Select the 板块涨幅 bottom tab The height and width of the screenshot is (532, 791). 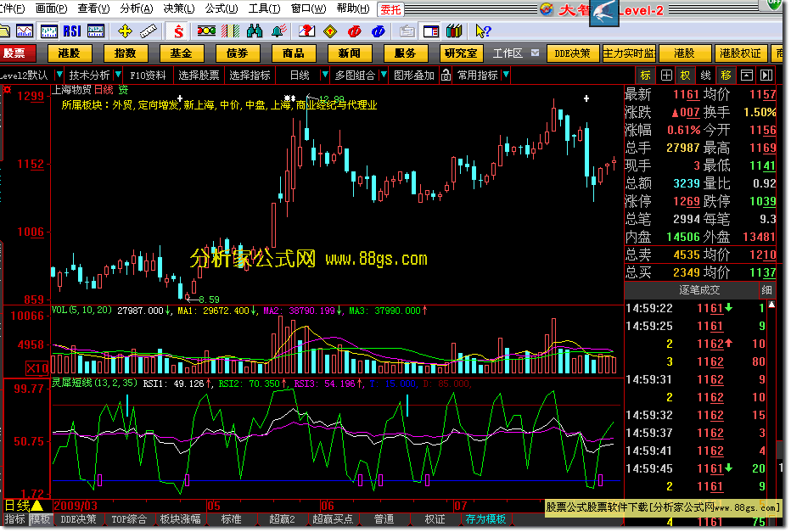[x=180, y=519]
